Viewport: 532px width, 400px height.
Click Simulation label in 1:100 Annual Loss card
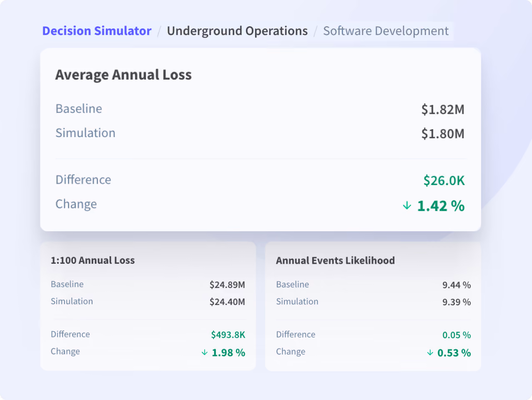[72, 301]
